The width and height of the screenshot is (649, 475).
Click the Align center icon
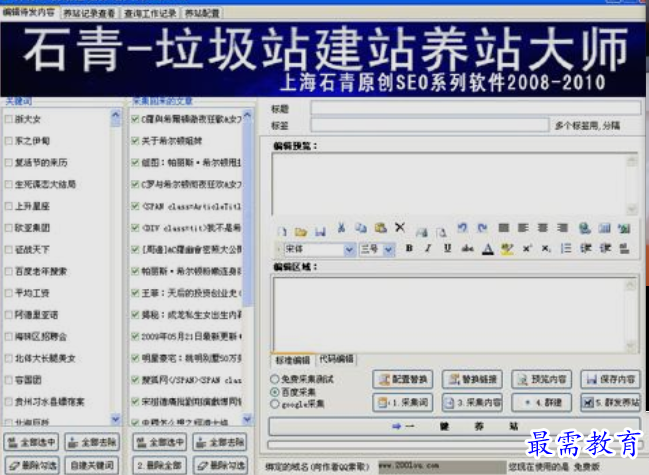tap(543, 228)
